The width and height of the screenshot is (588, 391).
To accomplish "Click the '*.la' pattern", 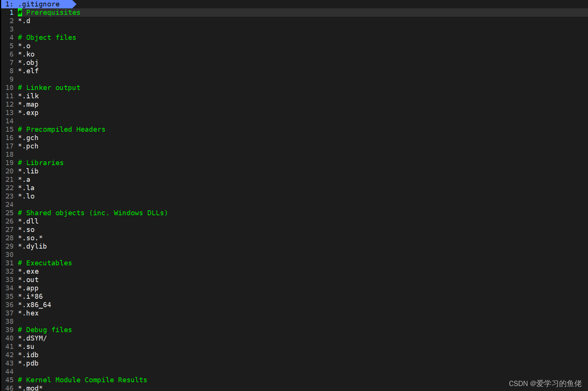I will (x=26, y=188).
